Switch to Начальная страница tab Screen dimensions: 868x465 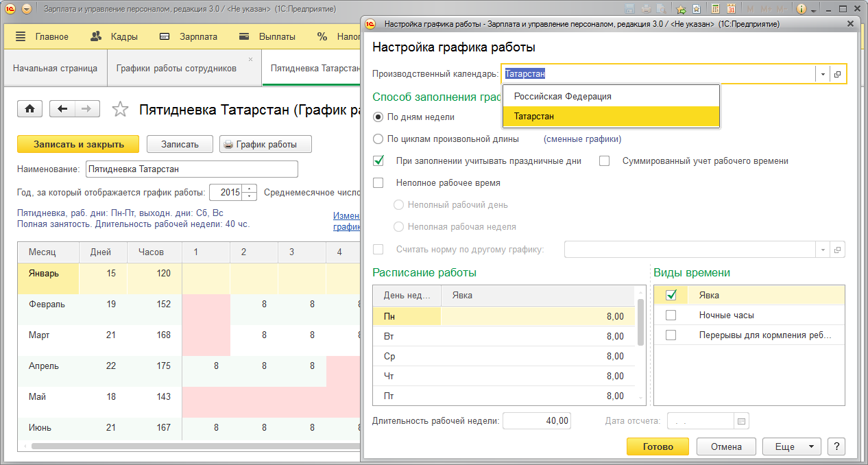click(x=55, y=69)
